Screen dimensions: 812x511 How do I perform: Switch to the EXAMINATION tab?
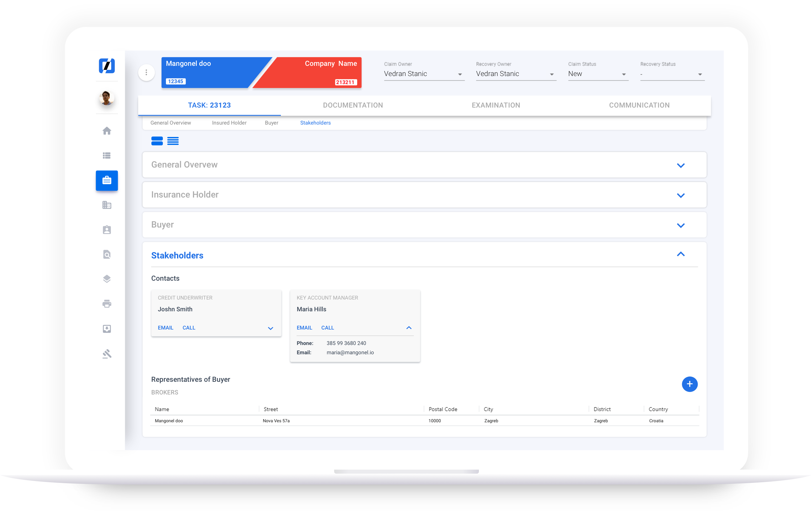point(496,105)
